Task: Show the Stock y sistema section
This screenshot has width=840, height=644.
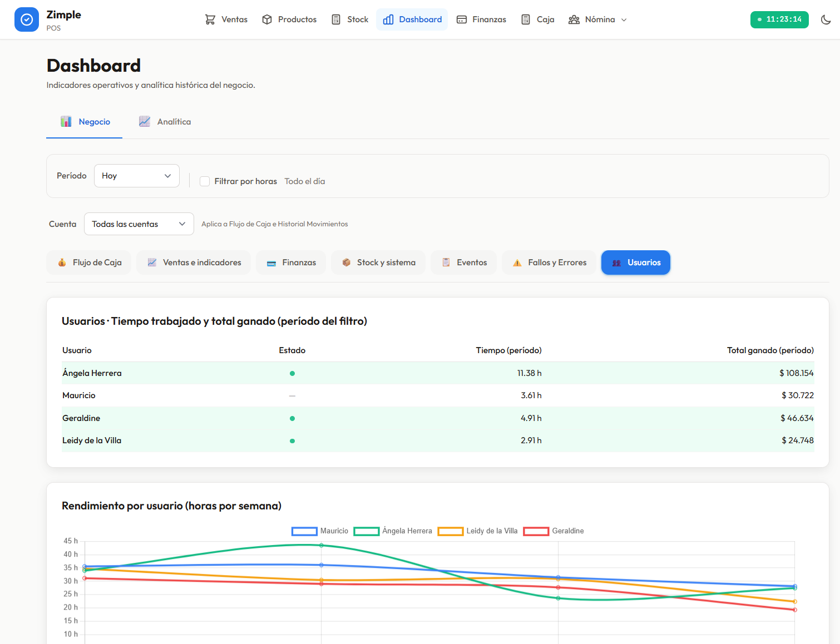Action: (x=378, y=262)
